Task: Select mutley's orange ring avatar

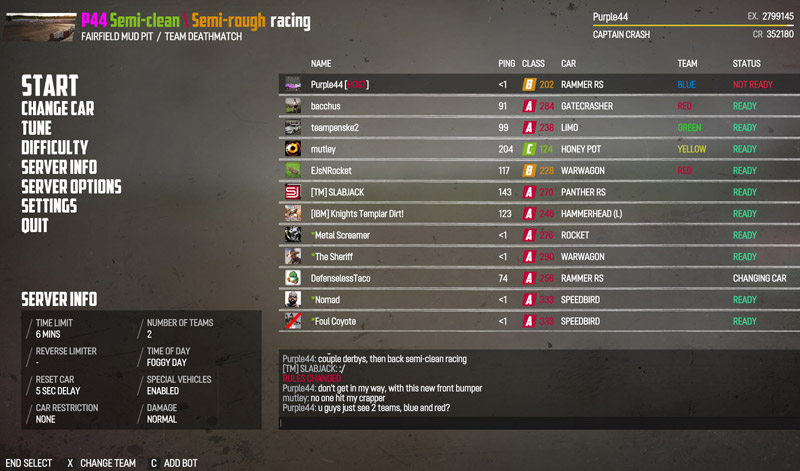Action: (293, 148)
